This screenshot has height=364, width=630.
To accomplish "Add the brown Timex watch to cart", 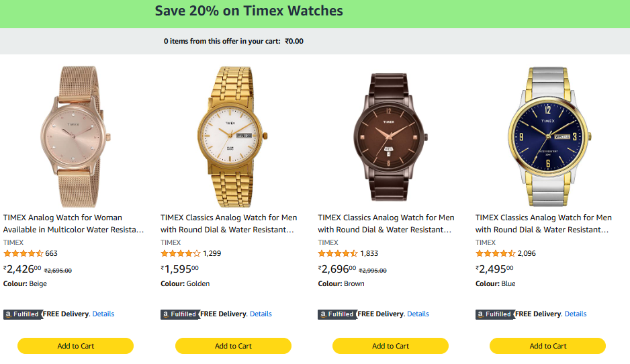I will [390, 346].
